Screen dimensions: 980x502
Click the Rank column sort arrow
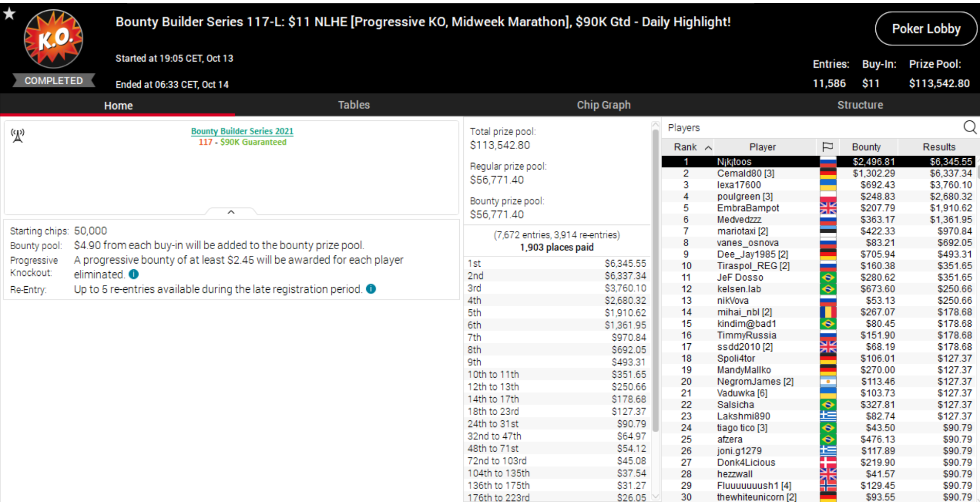click(x=708, y=148)
